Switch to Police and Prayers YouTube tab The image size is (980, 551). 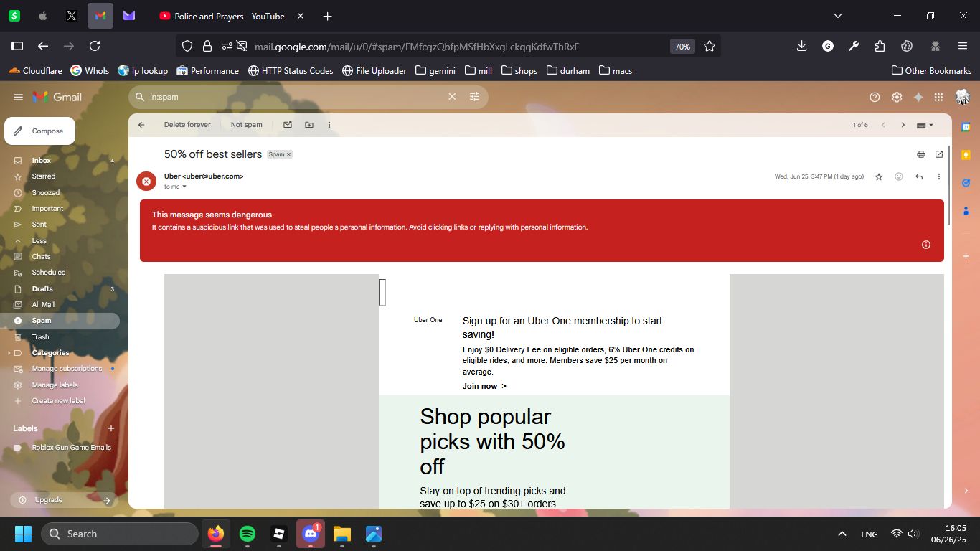(230, 16)
